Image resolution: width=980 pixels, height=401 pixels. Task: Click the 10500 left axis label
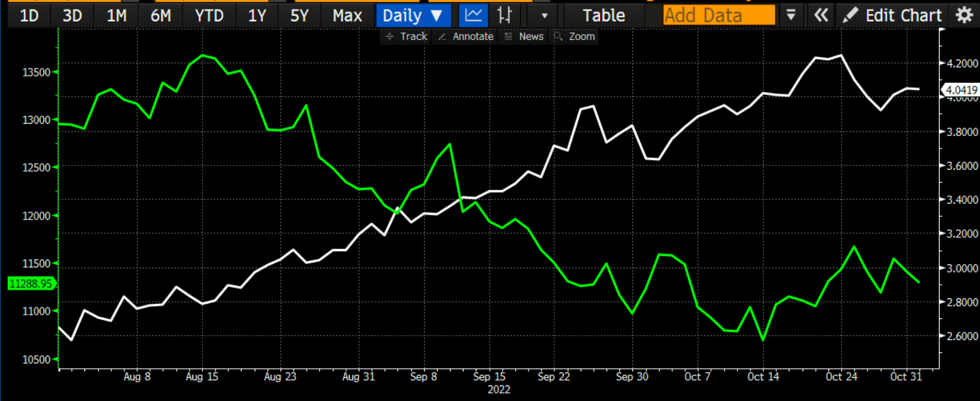coord(36,359)
